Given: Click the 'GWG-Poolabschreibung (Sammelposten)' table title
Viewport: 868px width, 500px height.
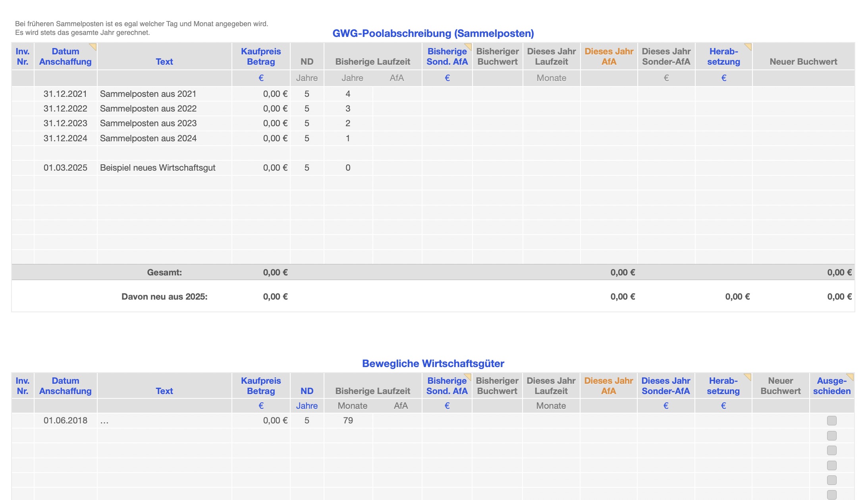Looking at the screenshot, I should pyautogui.click(x=433, y=33).
